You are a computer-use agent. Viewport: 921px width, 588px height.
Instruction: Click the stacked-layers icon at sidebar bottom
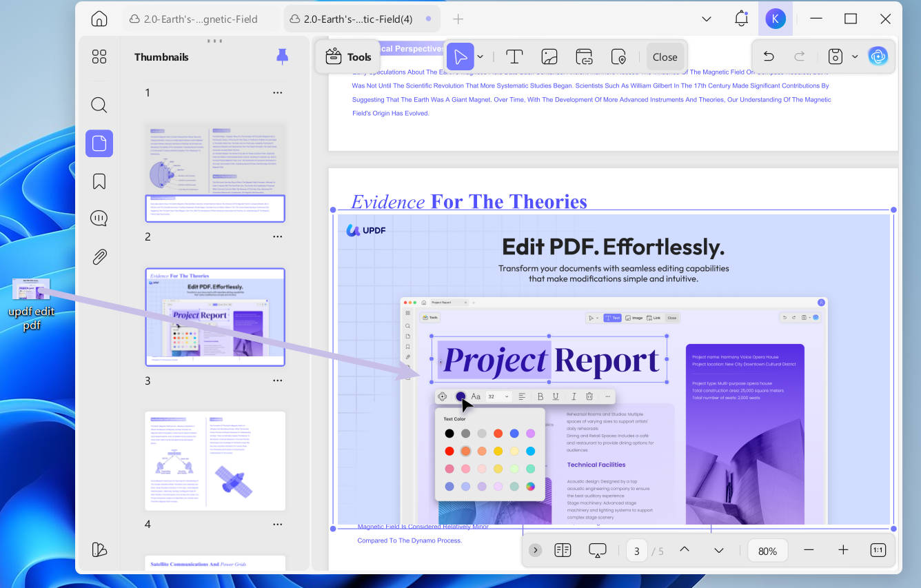99,549
